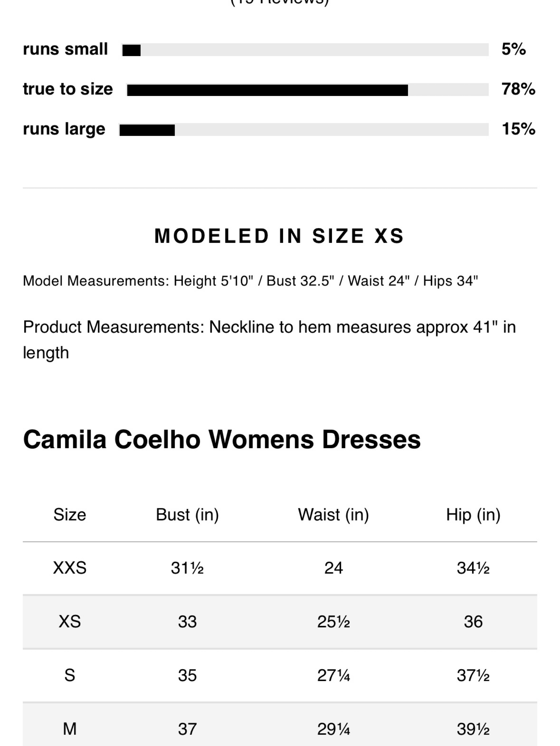Click the Product Measurements description

[x=269, y=340]
